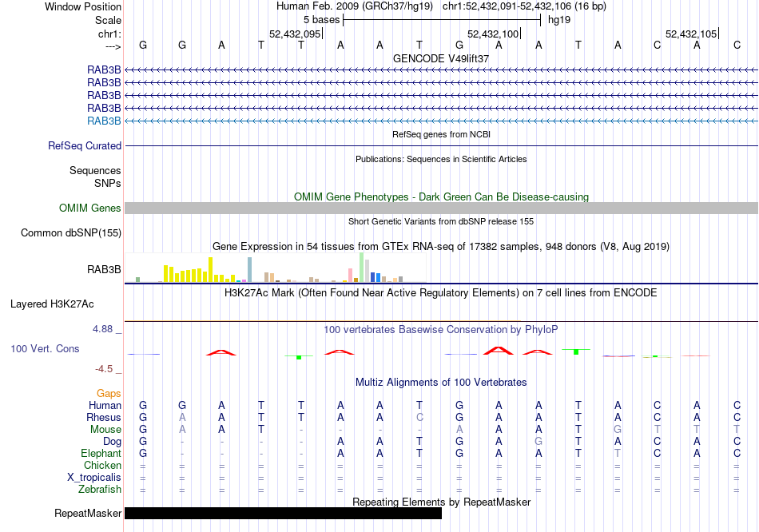Click '100 vertebrates Basewise Conservation by PhyloP' title
Screen dimensions: 759x532
coord(441,330)
